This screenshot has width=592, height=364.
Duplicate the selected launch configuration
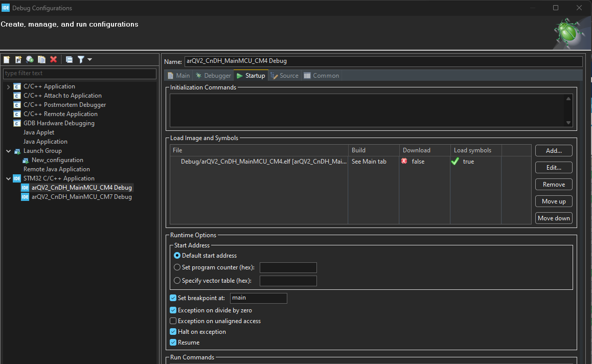41,60
